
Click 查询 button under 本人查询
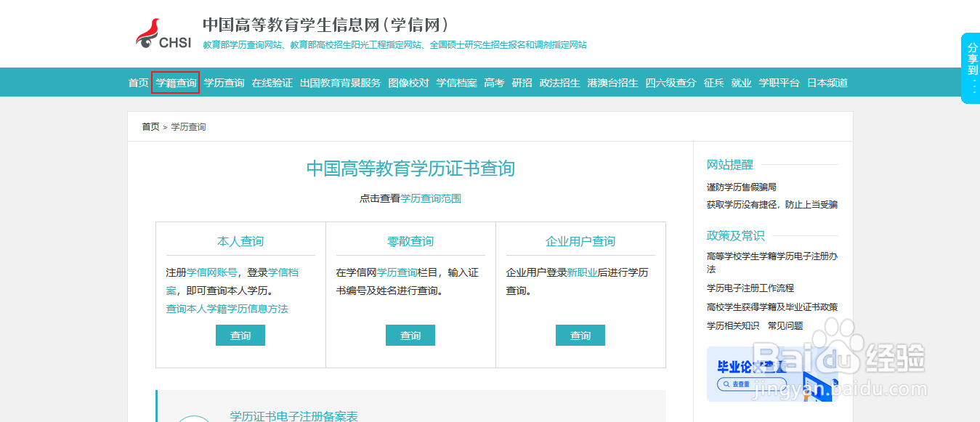[240, 336]
